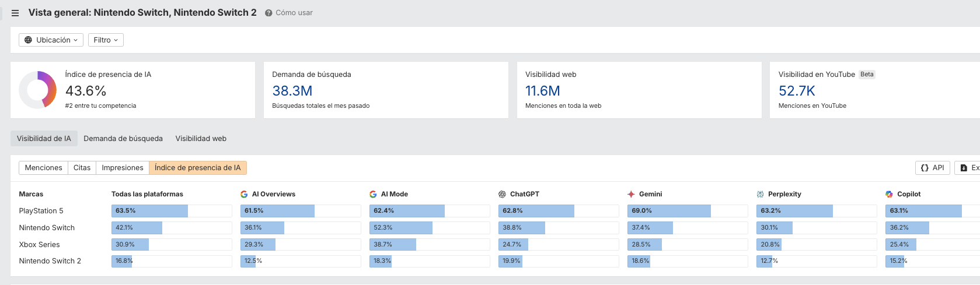Open the Ubicación dropdown
980x285 pixels.
click(51, 40)
